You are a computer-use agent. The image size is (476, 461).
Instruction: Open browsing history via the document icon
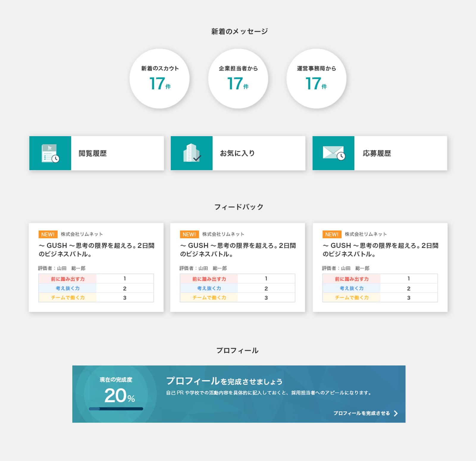50,153
